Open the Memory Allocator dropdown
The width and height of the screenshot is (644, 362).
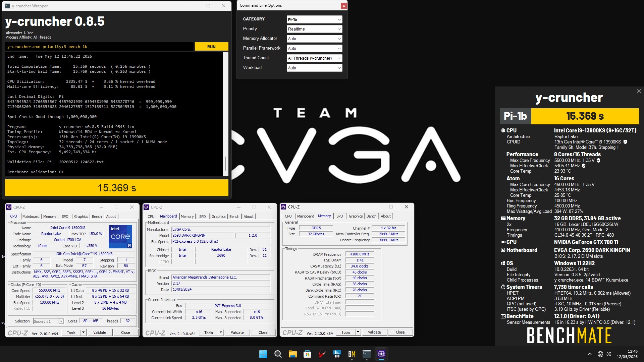pyautogui.click(x=314, y=39)
